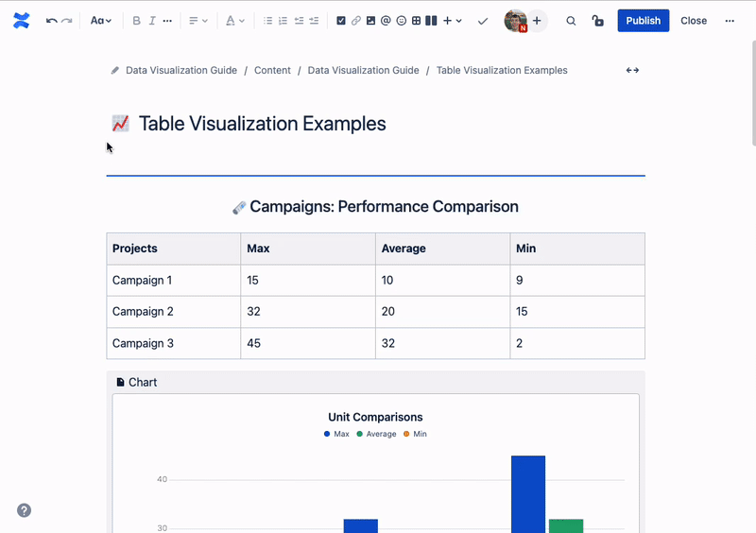Select the Campaign 3 cell
Screen dimensions: 756x533
pyautogui.click(x=174, y=343)
